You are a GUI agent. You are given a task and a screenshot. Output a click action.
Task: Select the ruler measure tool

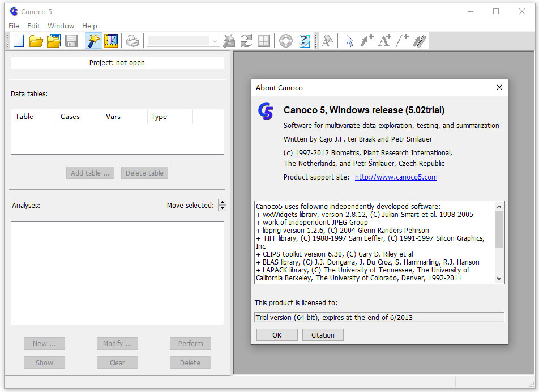coord(420,41)
